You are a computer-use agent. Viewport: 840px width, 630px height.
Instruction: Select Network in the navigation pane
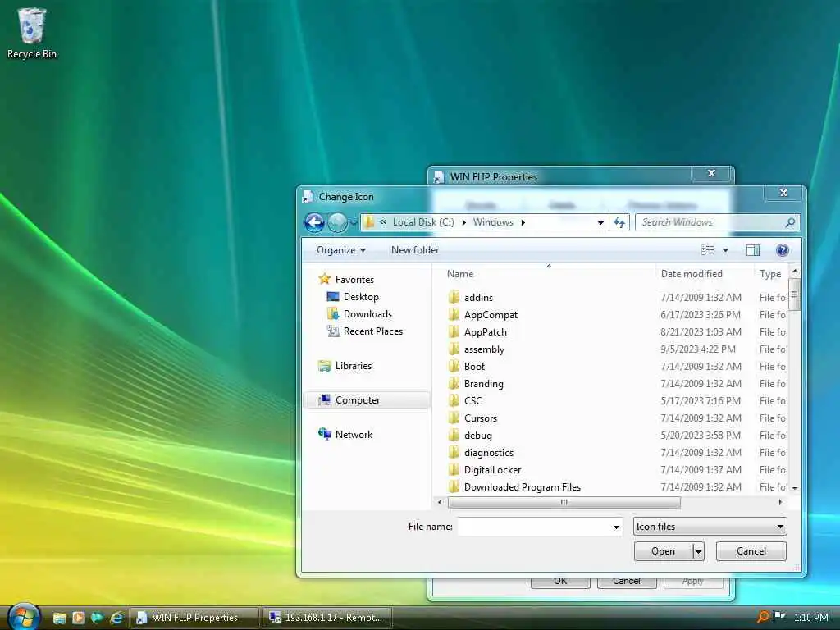354,435
